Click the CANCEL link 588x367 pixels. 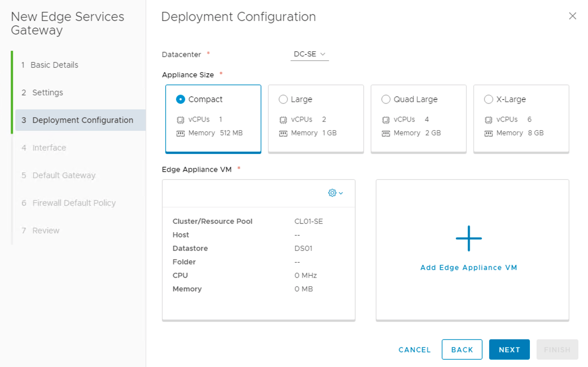pyautogui.click(x=414, y=350)
